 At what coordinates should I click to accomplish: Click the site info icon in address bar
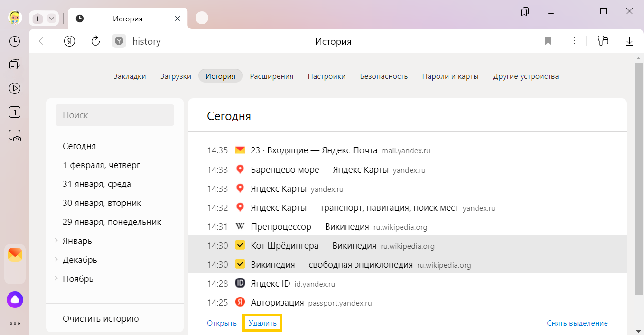(119, 41)
